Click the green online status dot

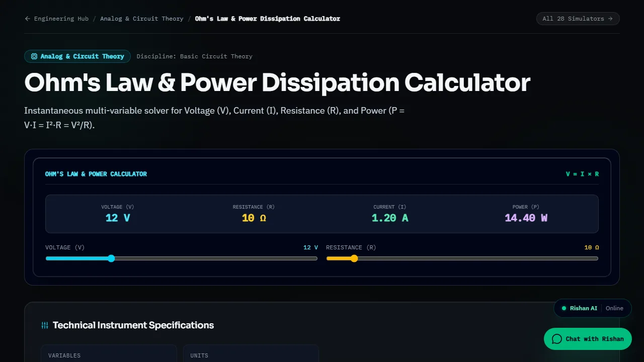(564, 308)
